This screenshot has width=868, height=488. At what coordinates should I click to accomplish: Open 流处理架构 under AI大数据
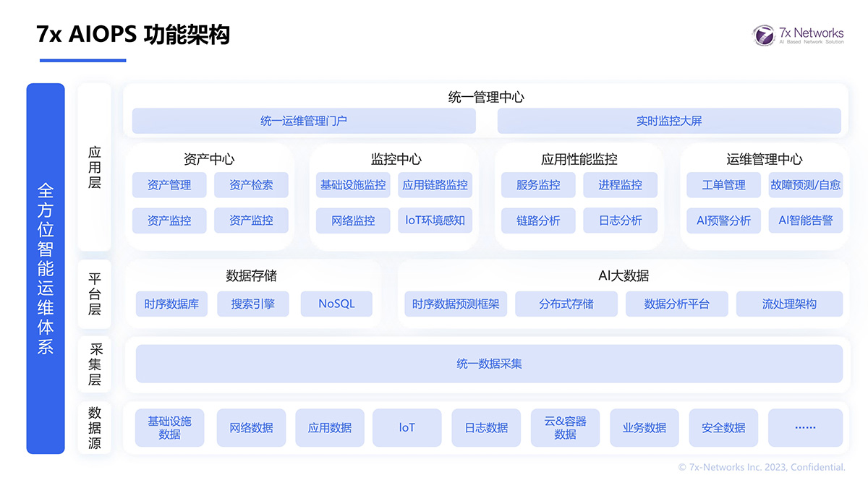790,304
